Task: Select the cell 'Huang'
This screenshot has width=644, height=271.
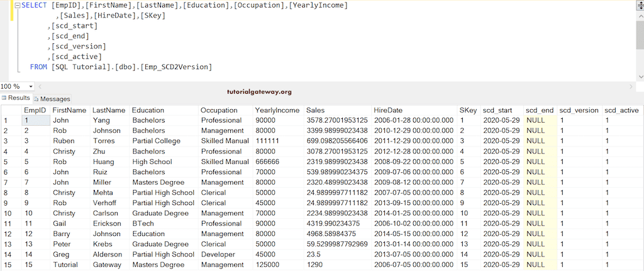Action: [x=109, y=162]
